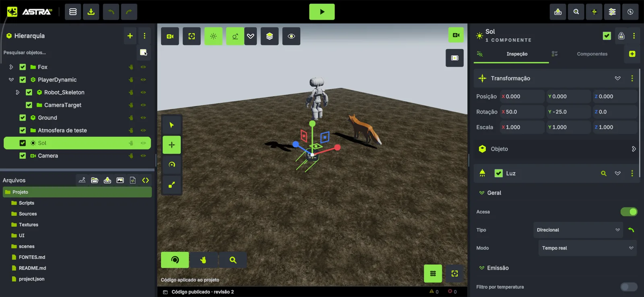Start the scene with the Play button
The width and height of the screenshot is (644, 297).
click(x=322, y=12)
